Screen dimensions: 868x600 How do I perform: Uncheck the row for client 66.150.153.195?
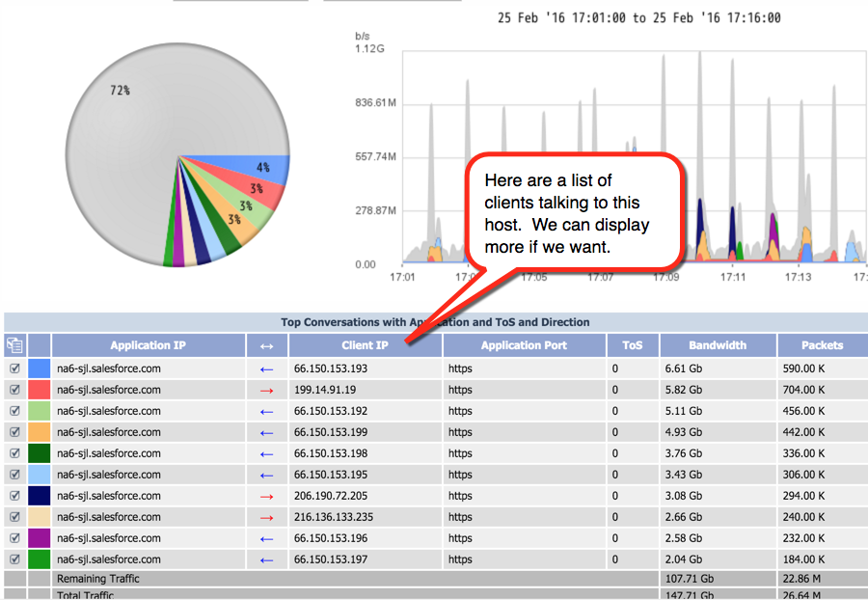(14, 475)
